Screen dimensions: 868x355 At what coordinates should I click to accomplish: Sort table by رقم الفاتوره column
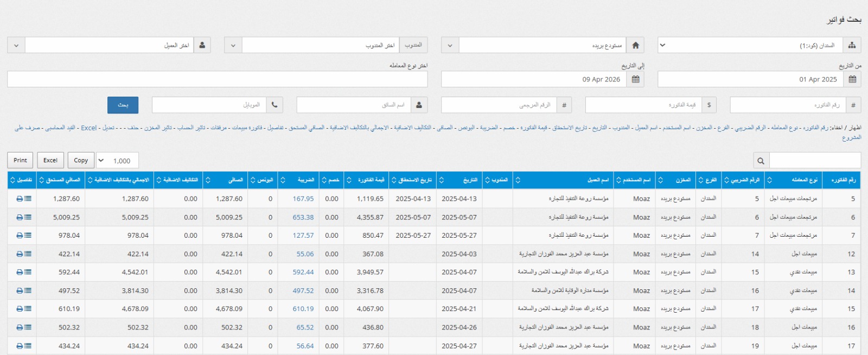[x=841, y=180]
